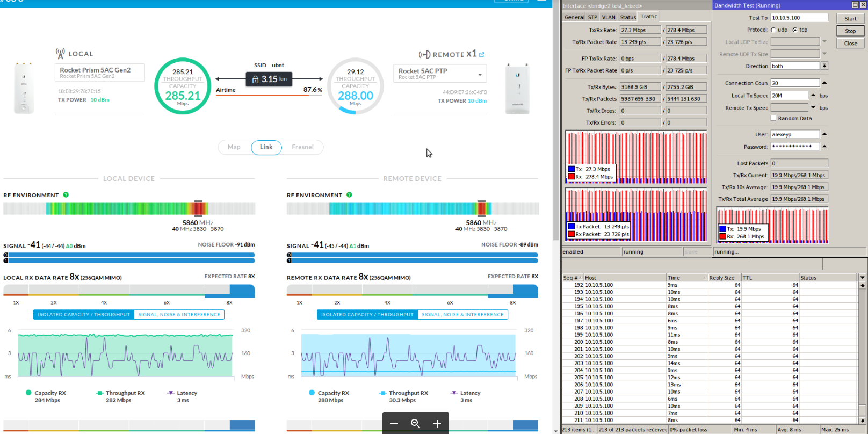Sort ping table by Host column
The height and width of the screenshot is (434, 868).
(x=625, y=278)
